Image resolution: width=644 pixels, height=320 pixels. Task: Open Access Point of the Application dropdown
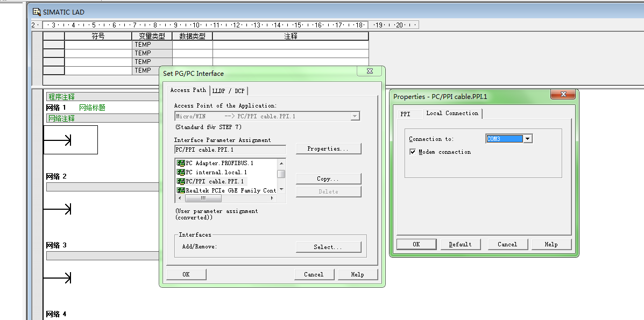(x=355, y=116)
